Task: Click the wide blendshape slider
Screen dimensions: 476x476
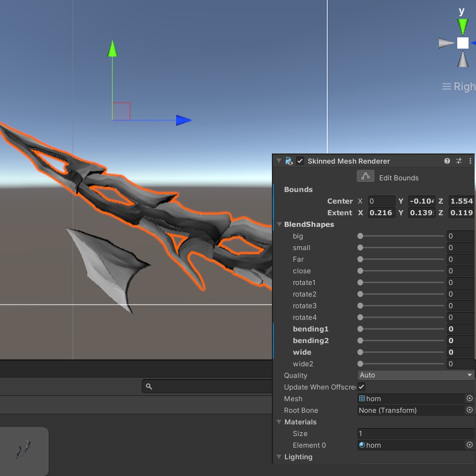Action: (401, 352)
